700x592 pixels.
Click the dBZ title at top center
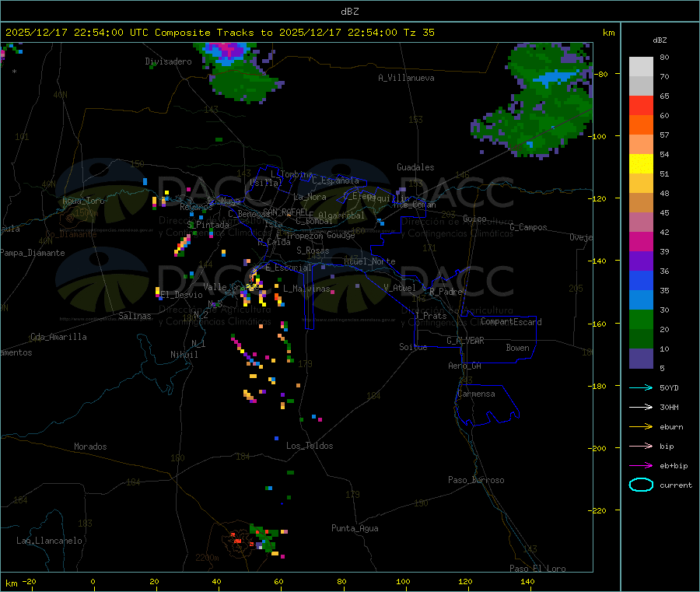click(x=349, y=12)
